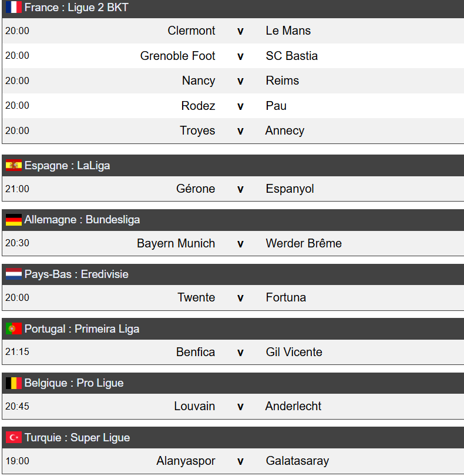Select the Gérone v Espanyol fixture
464x476 pixels.
point(240,189)
